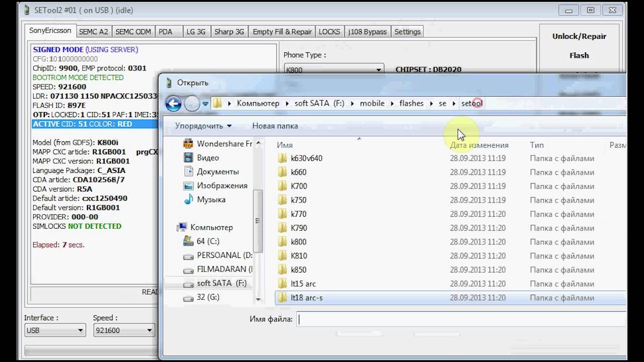Screen dimensions: 644x362
Task: Switch to LG 3G tab
Action: point(196,32)
